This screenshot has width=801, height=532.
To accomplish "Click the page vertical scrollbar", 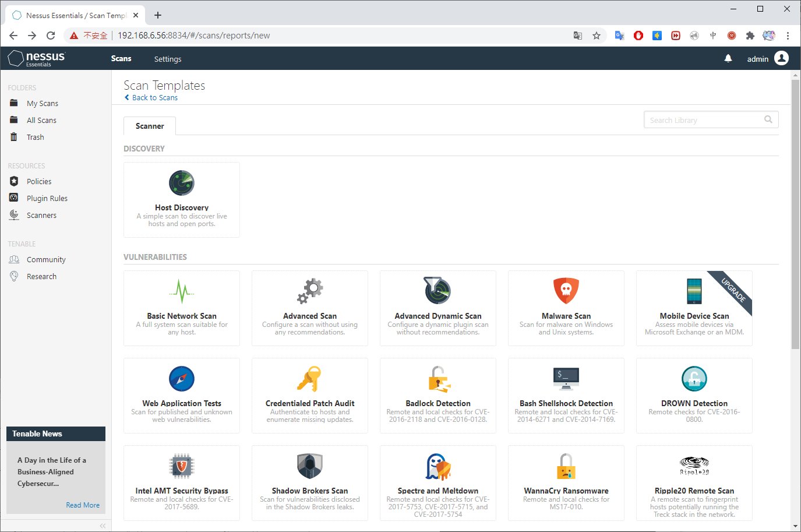I will tap(795, 216).
